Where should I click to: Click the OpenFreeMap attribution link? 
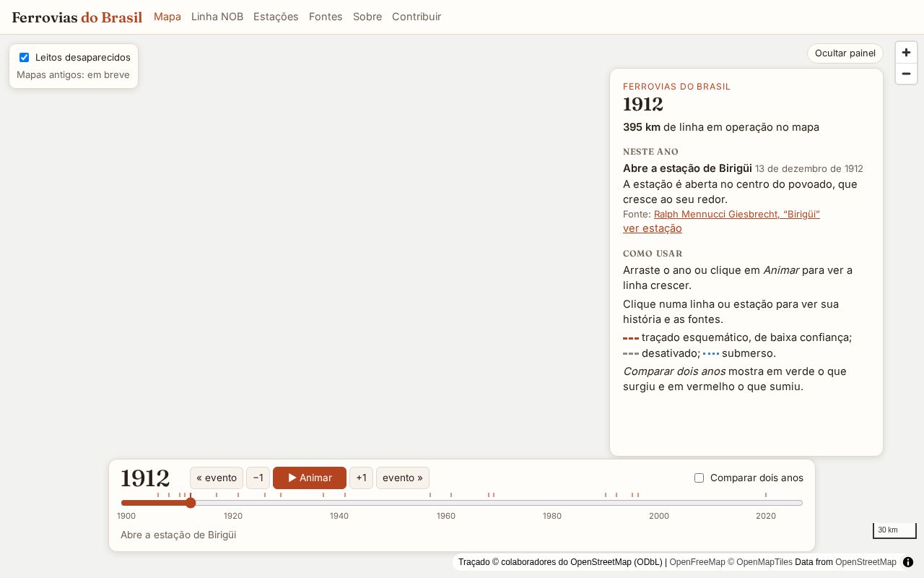pos(697,562)
